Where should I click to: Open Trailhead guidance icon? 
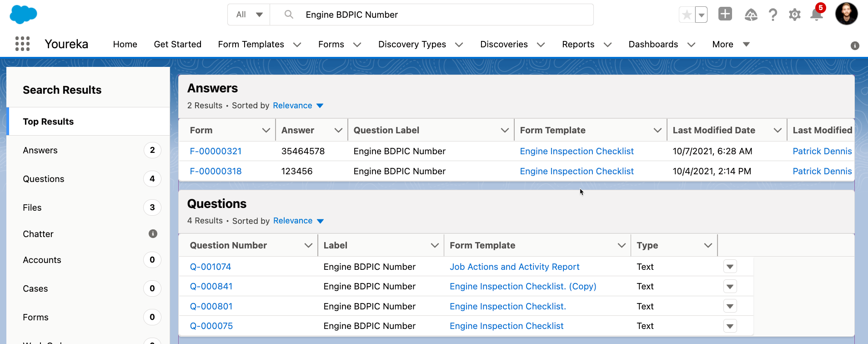pyautogui.click(x=751, y=15)
